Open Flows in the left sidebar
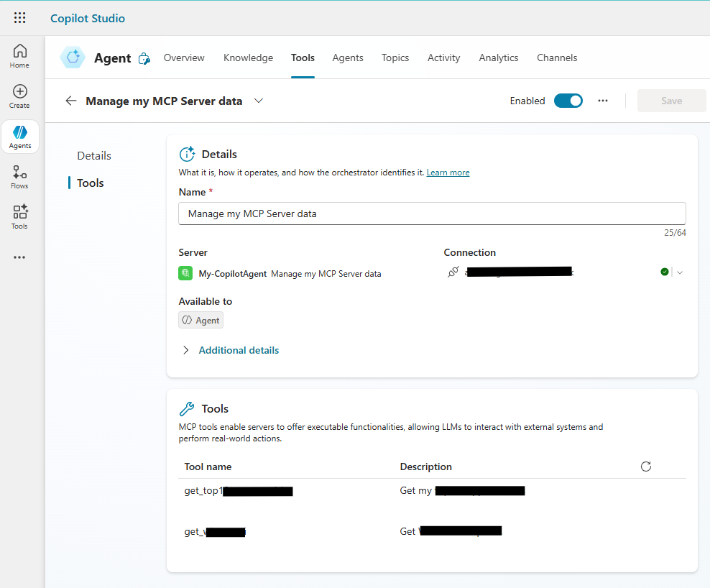Viewport: 710px width, 588px height. (19, 177)
